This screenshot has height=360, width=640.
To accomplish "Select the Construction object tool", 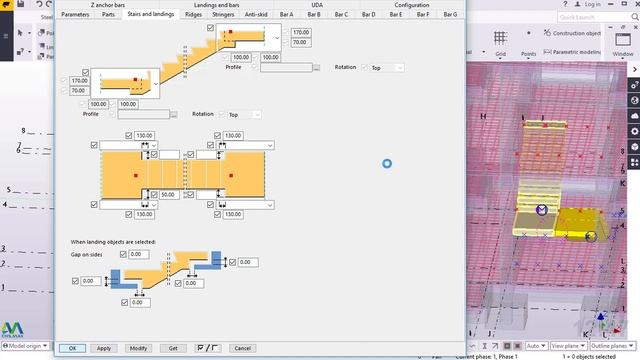I will point(572,33).
